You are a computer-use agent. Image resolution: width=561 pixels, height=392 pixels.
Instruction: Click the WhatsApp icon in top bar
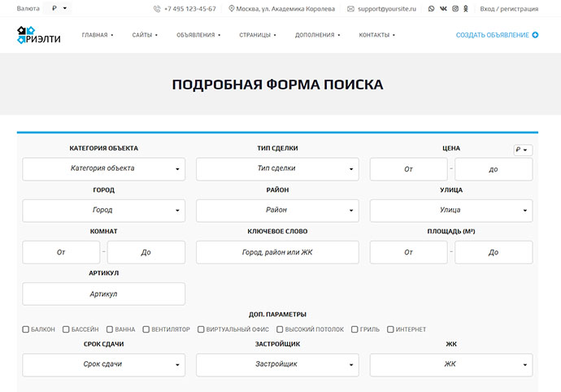431,9
